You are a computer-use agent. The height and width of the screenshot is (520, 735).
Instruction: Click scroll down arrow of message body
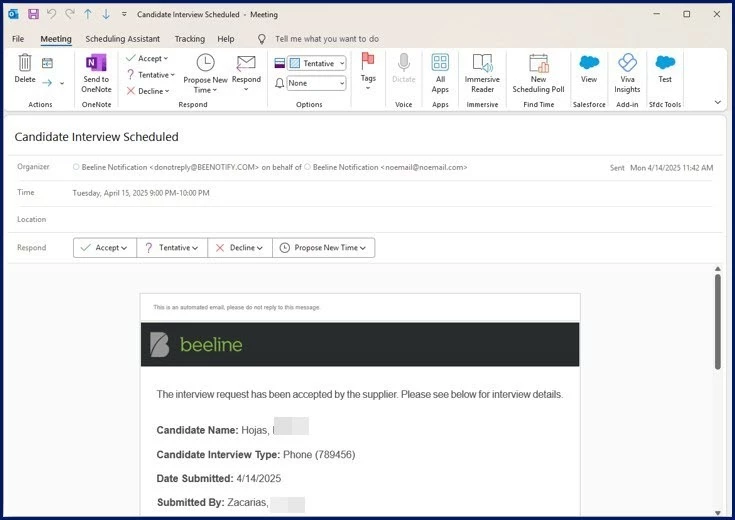point(718,512)
